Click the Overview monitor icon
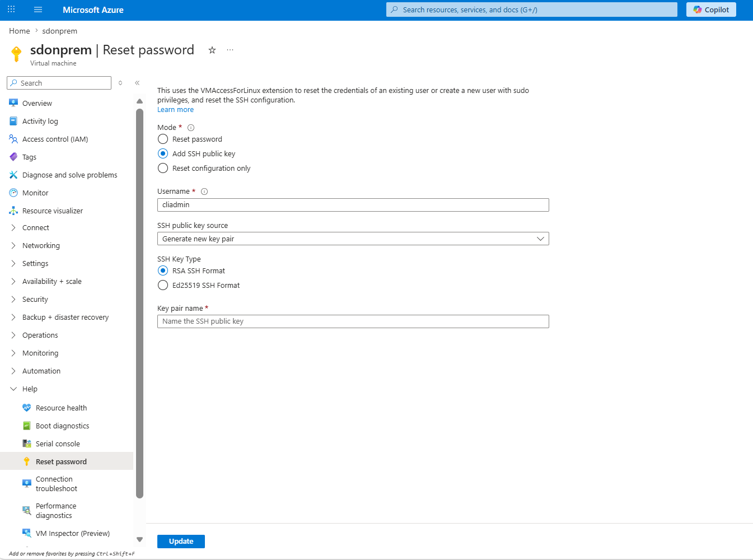This screenshot has height=560, width=753. 13,103
